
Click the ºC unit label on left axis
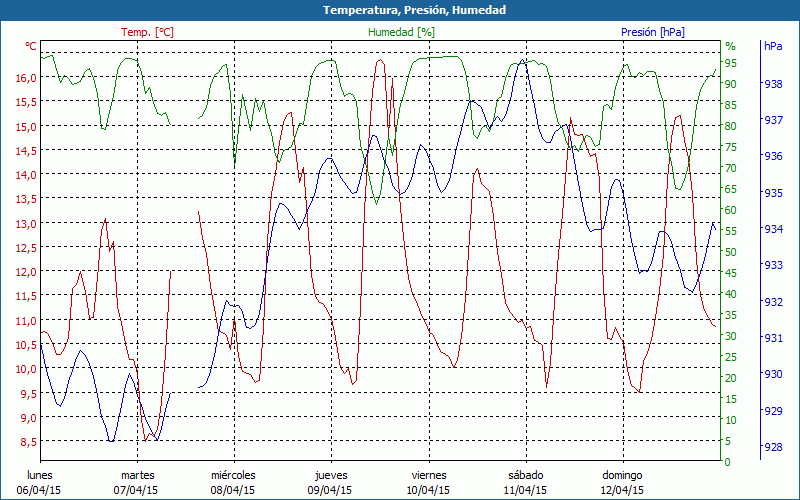[x=30, y=46]
